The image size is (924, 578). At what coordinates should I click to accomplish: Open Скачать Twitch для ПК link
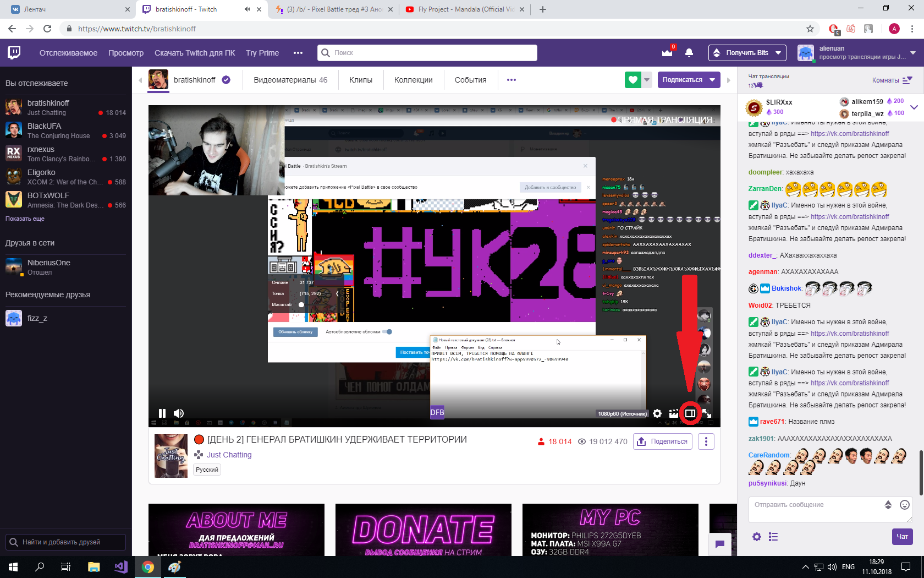[195, 53]
